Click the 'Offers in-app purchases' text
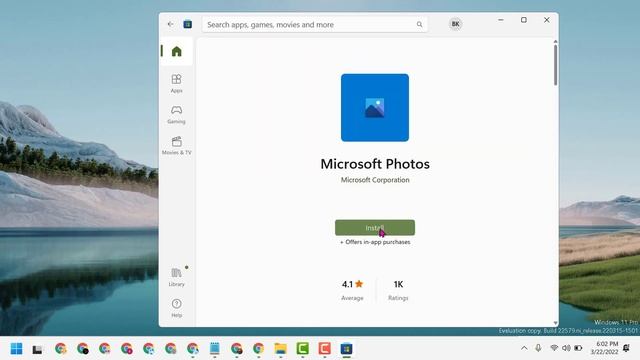640x360 pixels. pos(375,242)
